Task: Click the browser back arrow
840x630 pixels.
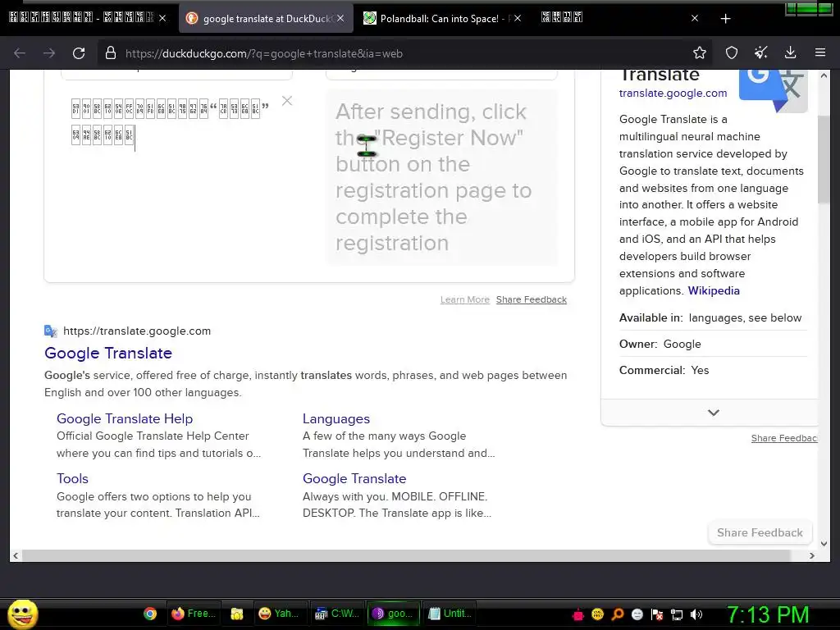Action: coord(20,53)
